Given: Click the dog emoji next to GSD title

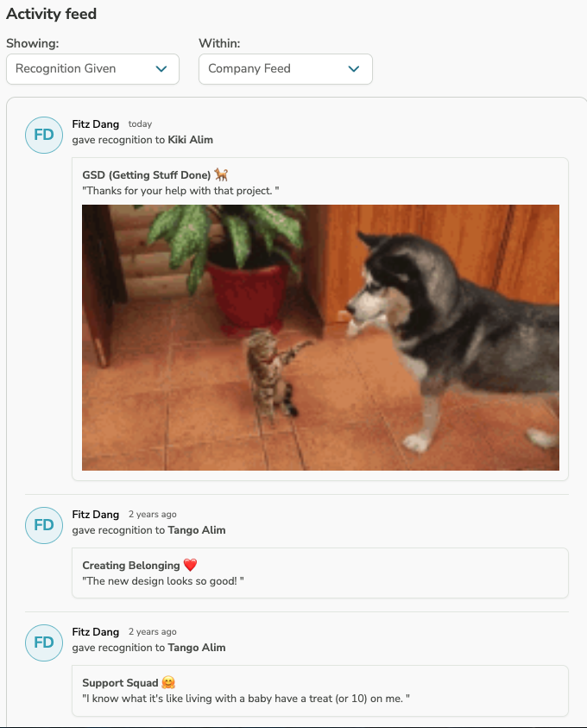Looking at the screenshot, I should [221, 175].
